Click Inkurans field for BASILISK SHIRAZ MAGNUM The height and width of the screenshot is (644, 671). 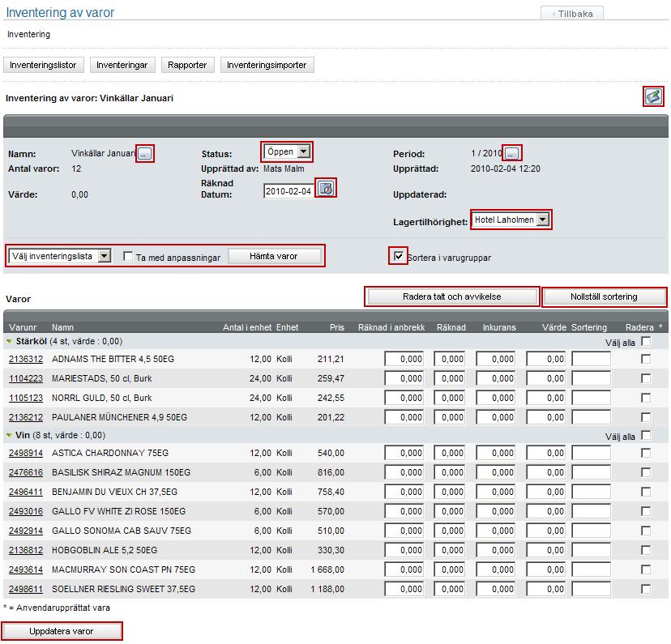pyautogui.click(x=495, y=472)
